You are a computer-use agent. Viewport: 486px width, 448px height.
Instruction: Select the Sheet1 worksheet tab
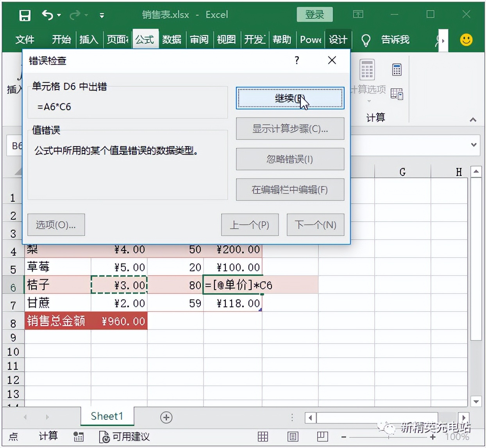(x=107, y=416)
